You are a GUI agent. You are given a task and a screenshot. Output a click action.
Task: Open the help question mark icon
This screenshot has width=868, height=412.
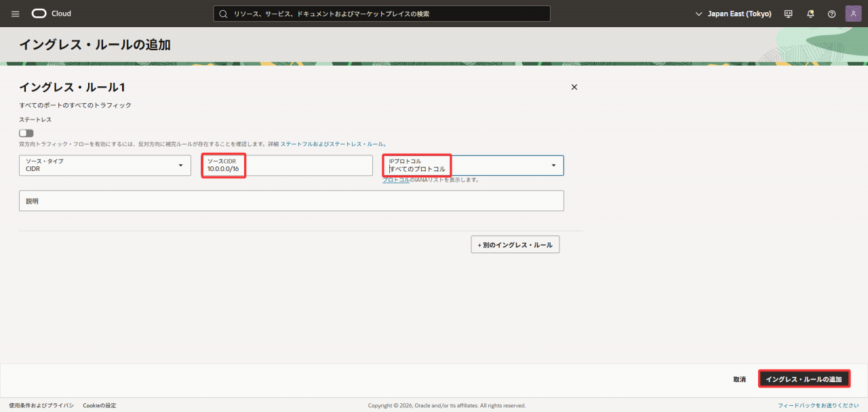[832, 14]
